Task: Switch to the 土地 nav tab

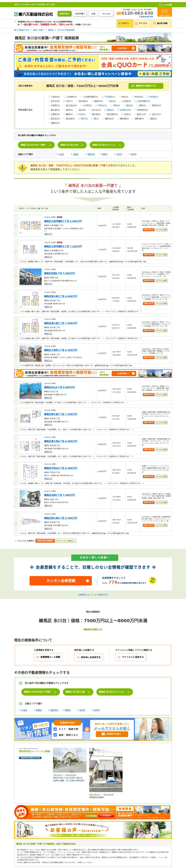Action: coord(93,14)
